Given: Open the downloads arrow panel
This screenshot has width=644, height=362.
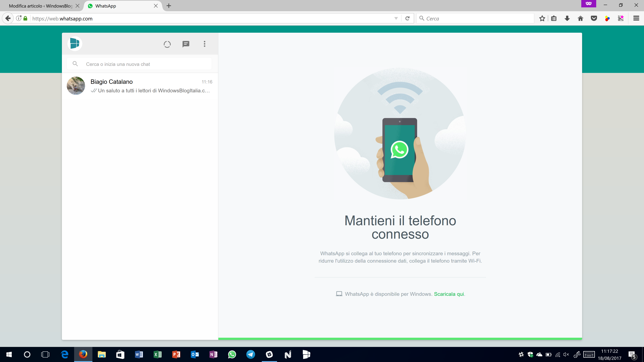Looking at the screenshot, I should coord(567,18).
